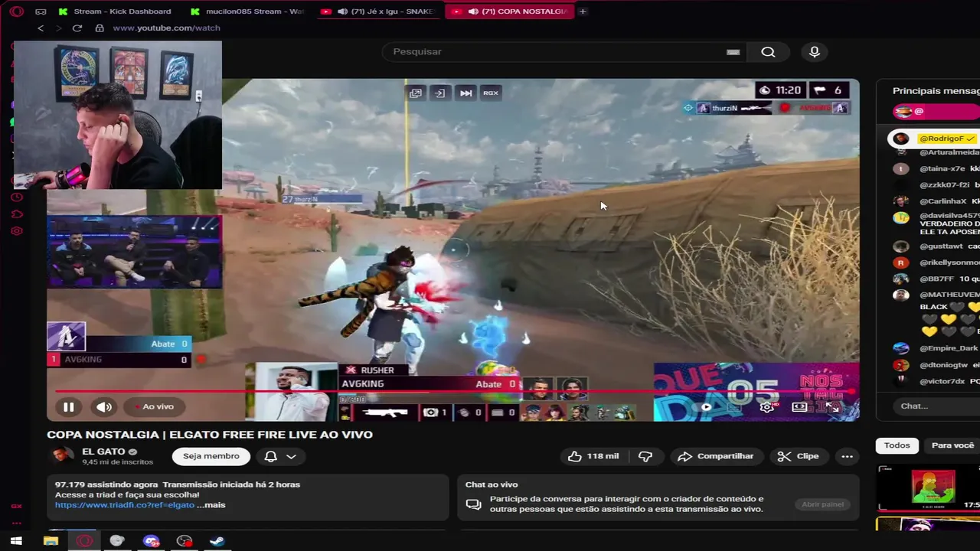Switch to mucilon085 Stream tab
Screen dimensions: 980x551
pyautogui.click(x=249, y=11)
